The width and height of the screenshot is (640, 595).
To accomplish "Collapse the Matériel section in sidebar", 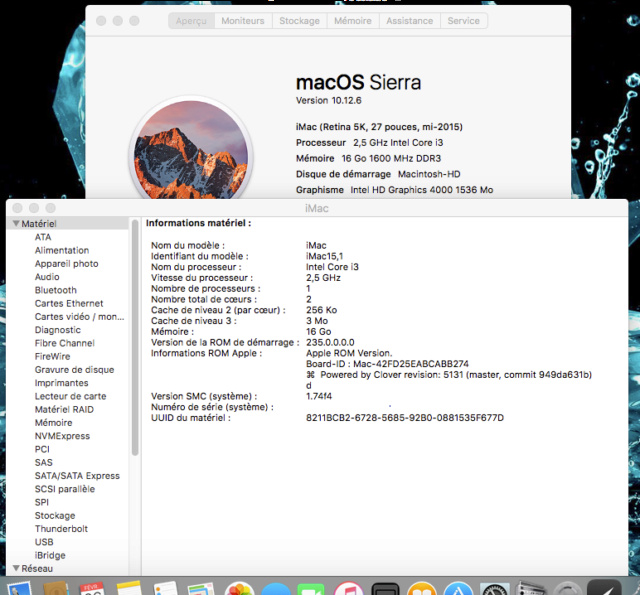I will (16, 224).
